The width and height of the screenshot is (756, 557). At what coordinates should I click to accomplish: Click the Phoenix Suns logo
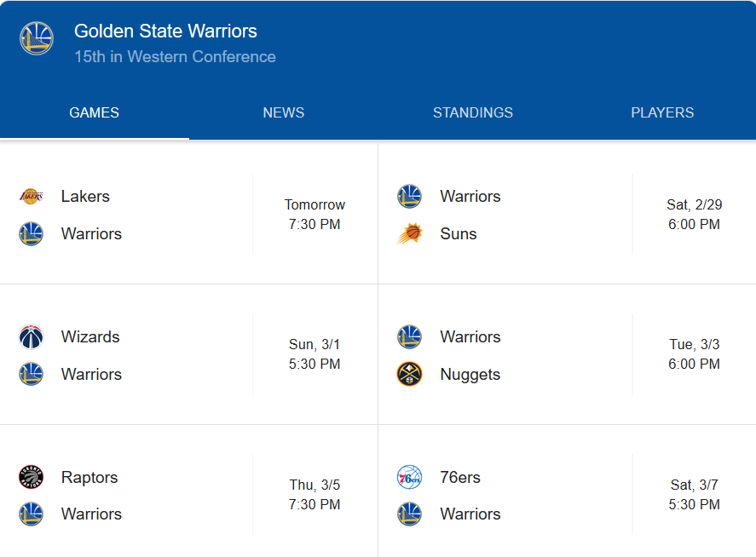409,234
